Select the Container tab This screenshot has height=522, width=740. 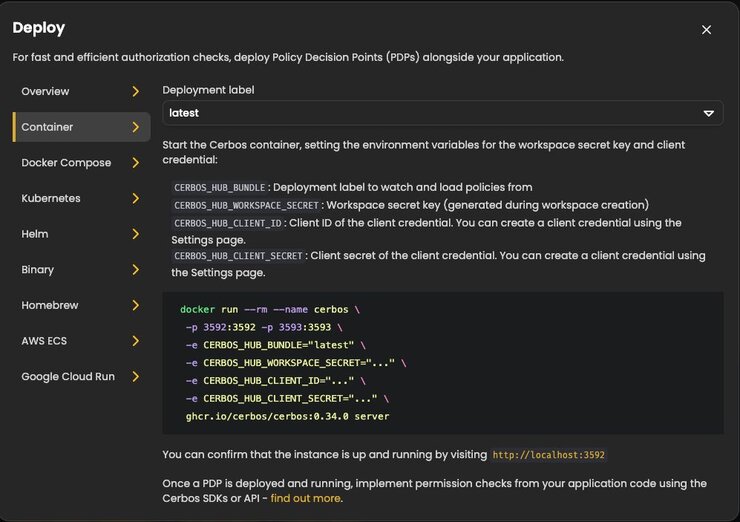pyautogui.click(x=81, y=127)
